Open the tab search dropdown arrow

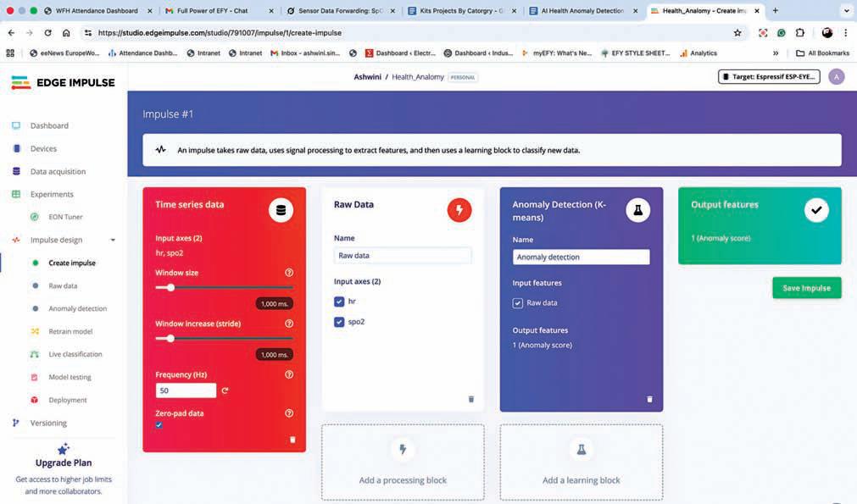(846, 10)
